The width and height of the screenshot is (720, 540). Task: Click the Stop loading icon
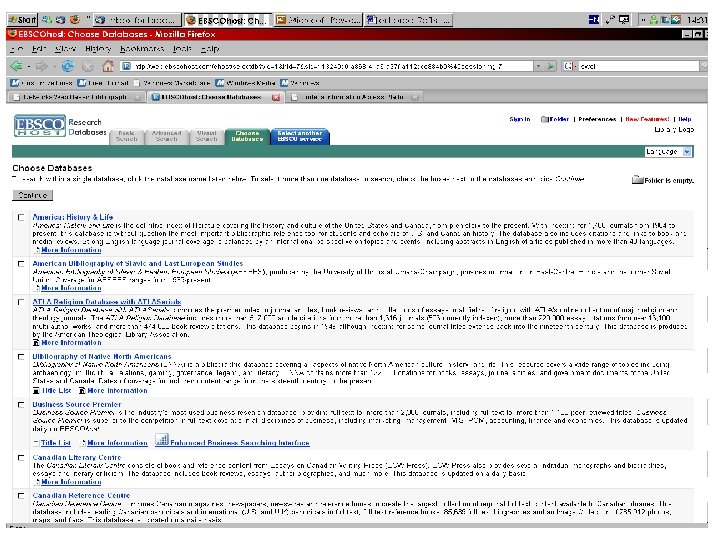coord(88,67)
